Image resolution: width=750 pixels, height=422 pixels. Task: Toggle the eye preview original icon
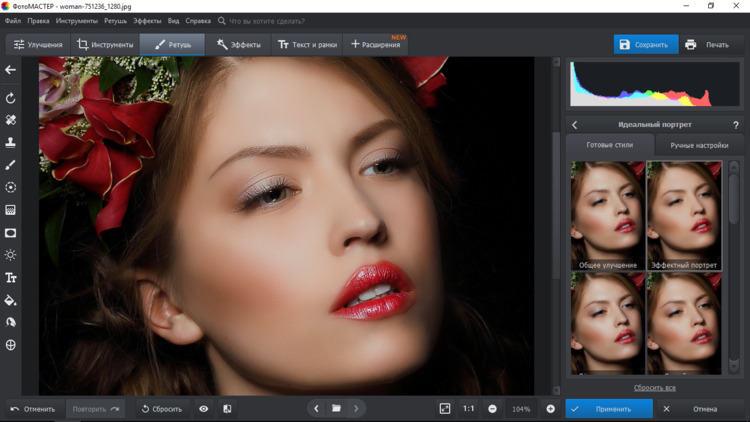point(204,409)
